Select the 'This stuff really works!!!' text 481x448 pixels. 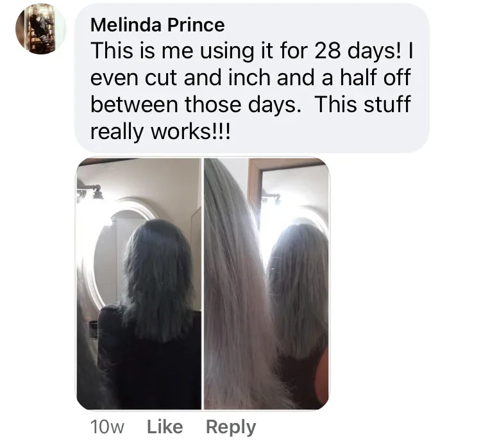[x=250, y=118]
